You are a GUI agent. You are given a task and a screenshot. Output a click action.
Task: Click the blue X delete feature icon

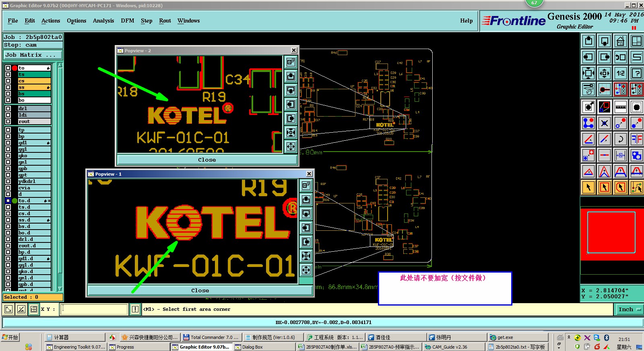tap(605, 123)
